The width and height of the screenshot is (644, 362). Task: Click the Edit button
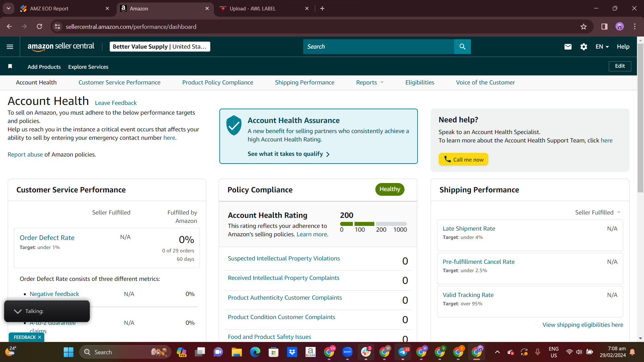[620, 66]
